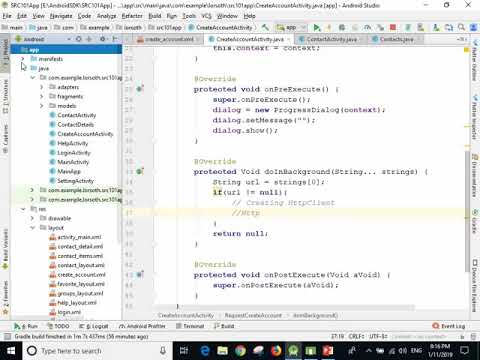Expand the models package

click(42, 106)
